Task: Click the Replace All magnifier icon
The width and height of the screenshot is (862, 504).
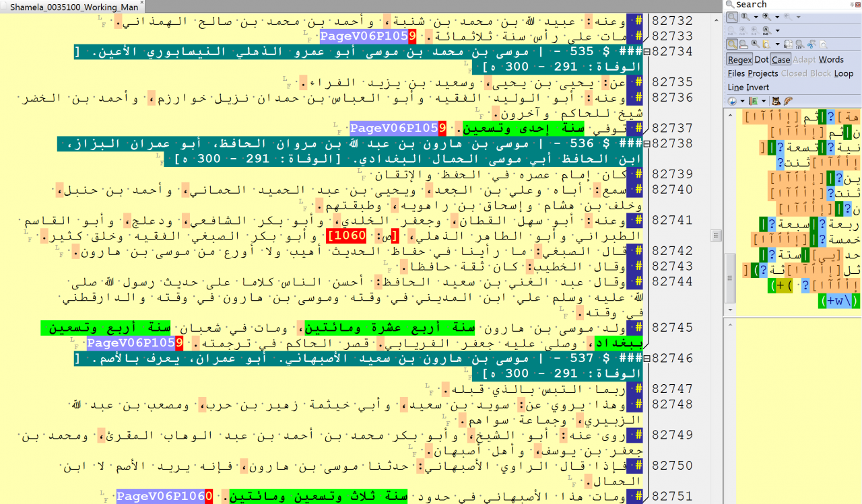Action: [766, 30]
